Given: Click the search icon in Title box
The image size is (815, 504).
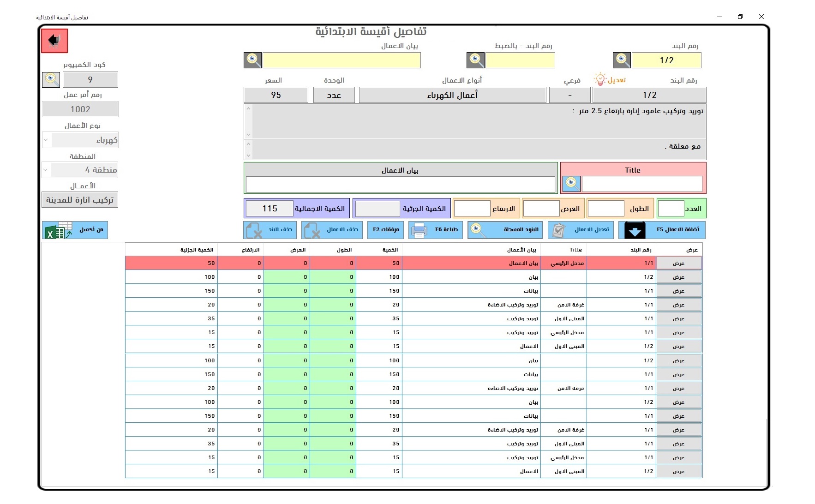Looking at the screenshot, I should click(x=571, y=184).
